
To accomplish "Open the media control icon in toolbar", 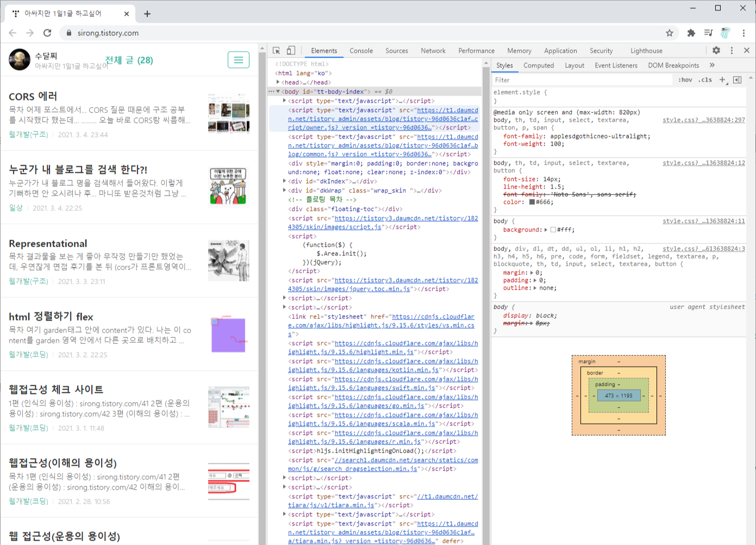I will point(708,33).
